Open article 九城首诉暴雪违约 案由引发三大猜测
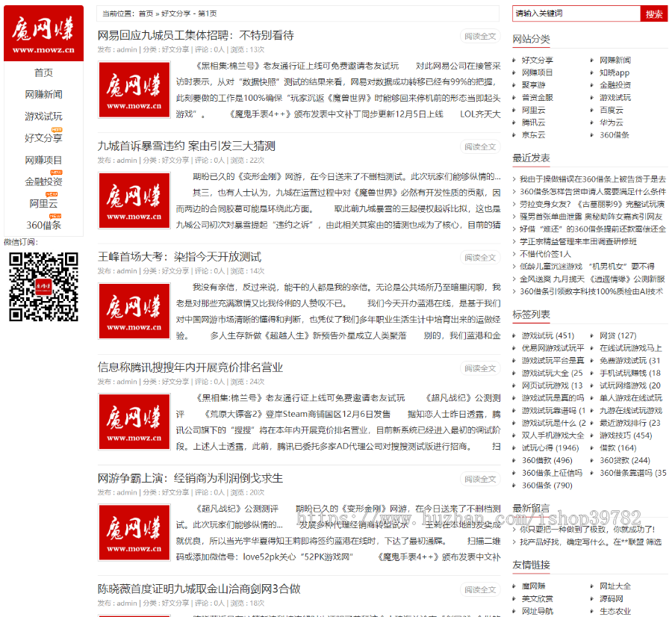 187,146
